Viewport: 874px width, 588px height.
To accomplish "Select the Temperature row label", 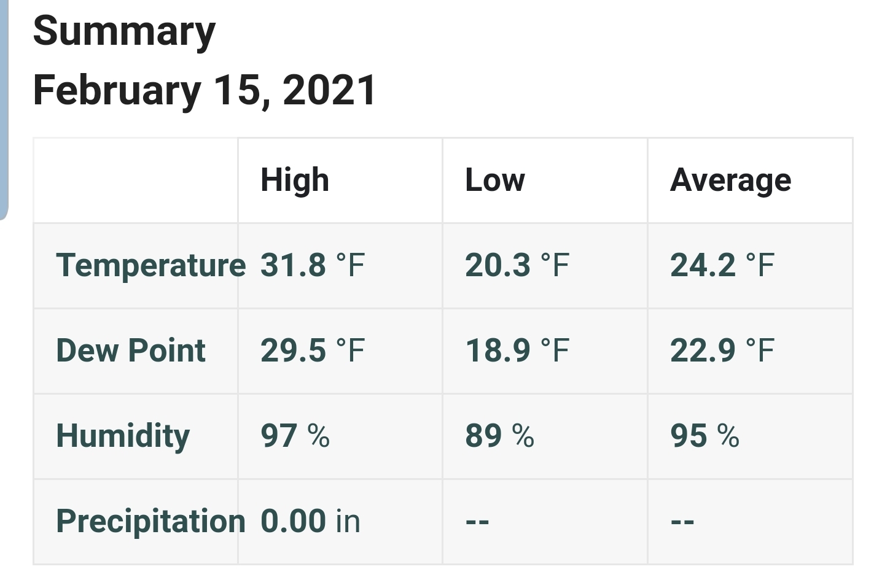I will click(150, 265).
